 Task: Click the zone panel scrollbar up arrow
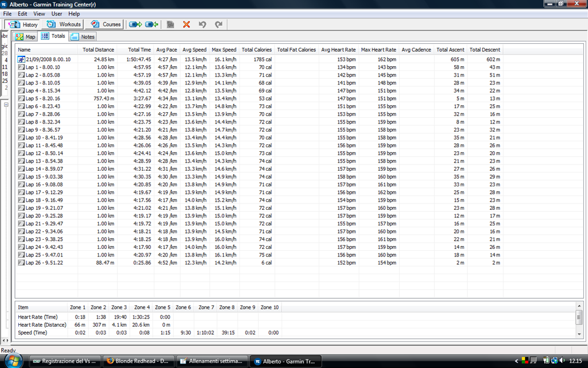click(579, 306)
